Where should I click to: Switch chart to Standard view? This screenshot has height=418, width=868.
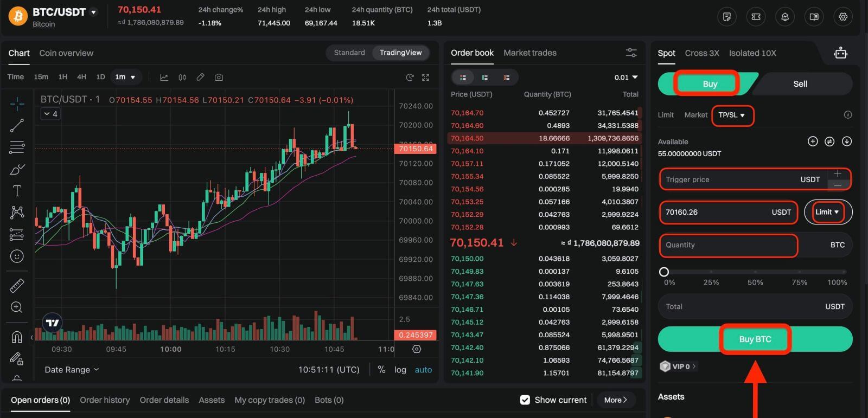(x=349, y=53)
